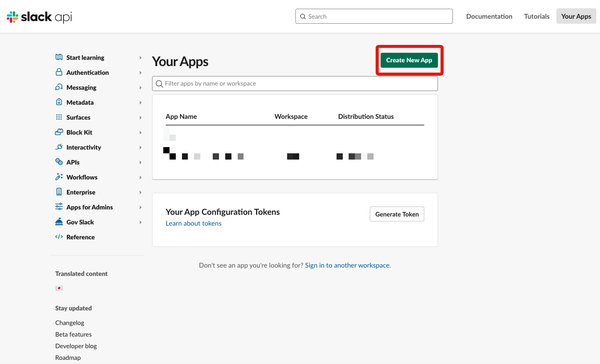This screenshot has height=364, width=600.
Task: Open the Beta features link
Action: [x=73, y=334]
